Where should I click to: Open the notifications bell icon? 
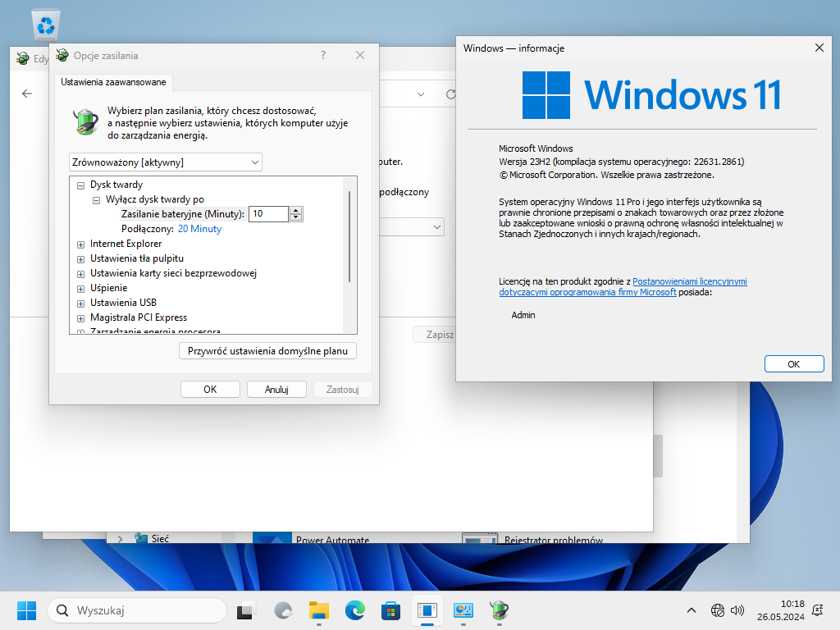pos(818,610)
